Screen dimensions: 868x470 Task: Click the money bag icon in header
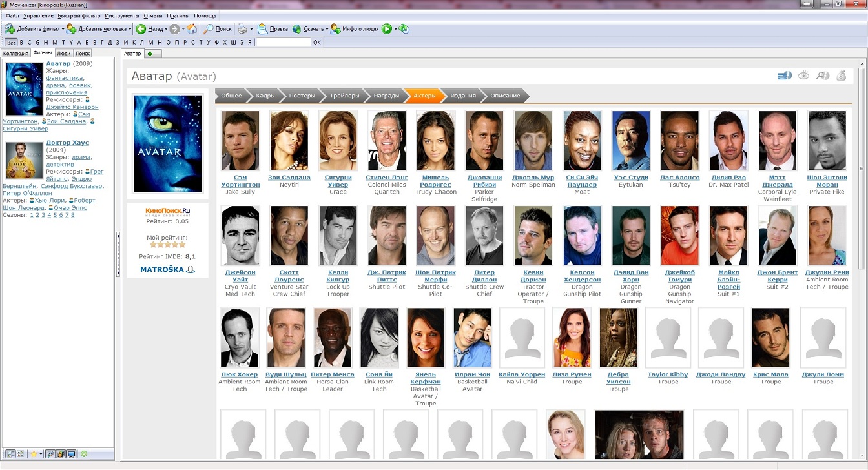[x=842, y=76]
